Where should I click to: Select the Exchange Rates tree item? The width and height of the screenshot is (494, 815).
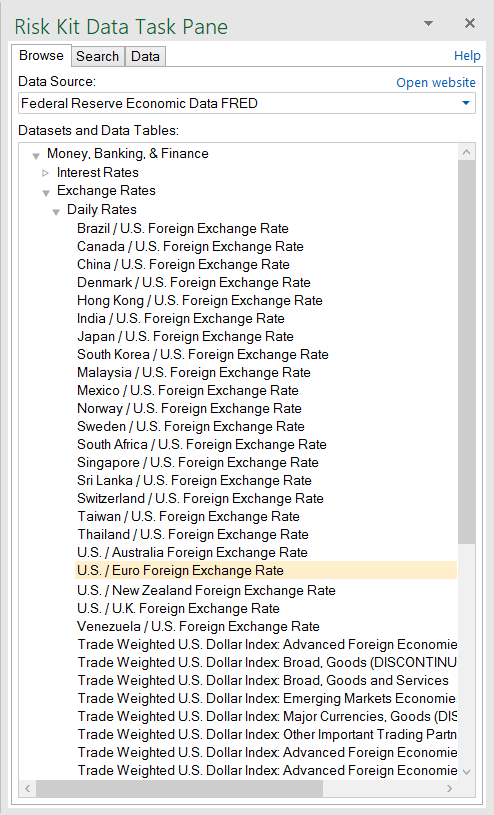(x=106, y=190)
